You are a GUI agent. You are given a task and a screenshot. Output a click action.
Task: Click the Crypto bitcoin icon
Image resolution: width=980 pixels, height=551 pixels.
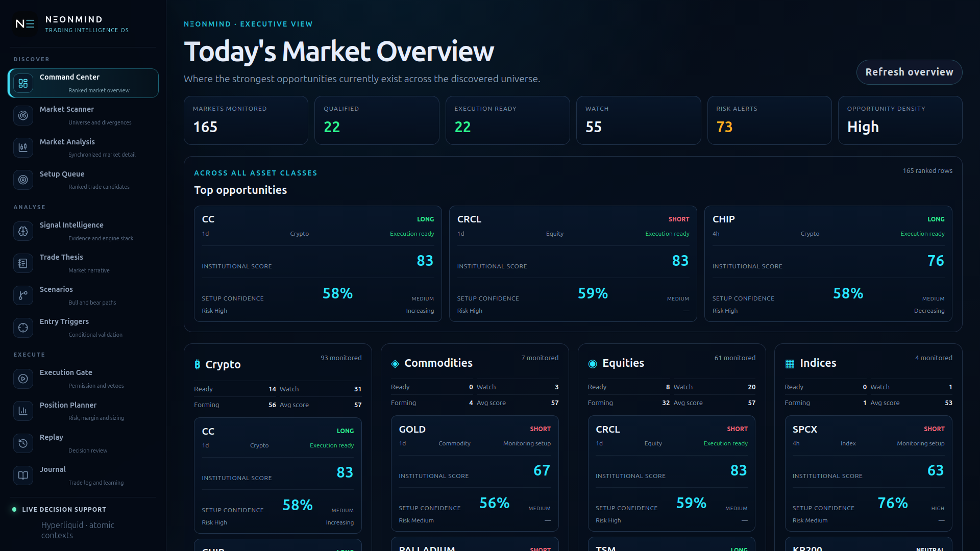198,364
